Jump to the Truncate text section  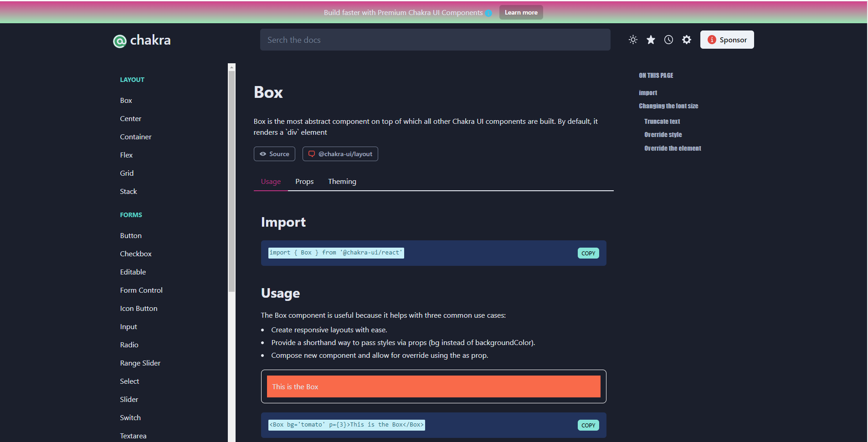coord(662,121)
